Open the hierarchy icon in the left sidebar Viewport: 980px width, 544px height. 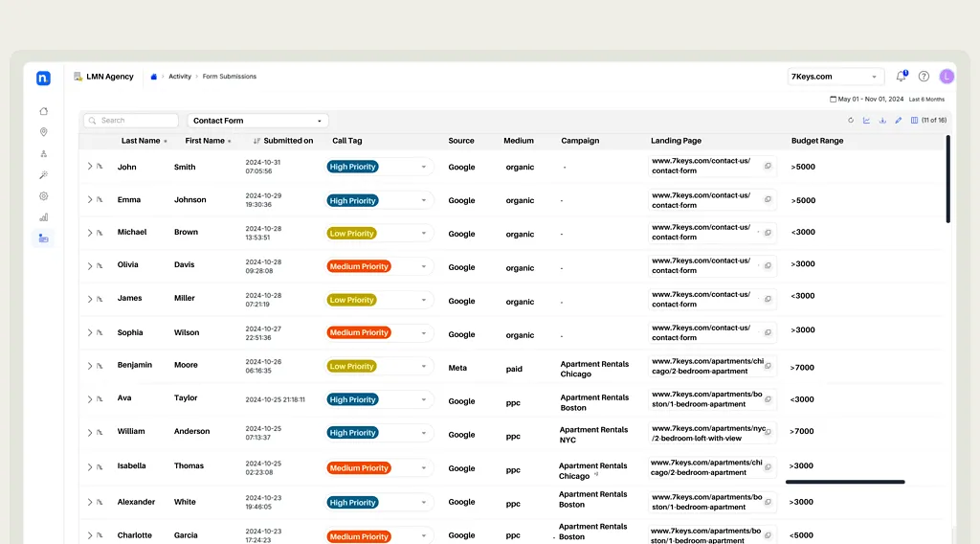coord(44,154)
